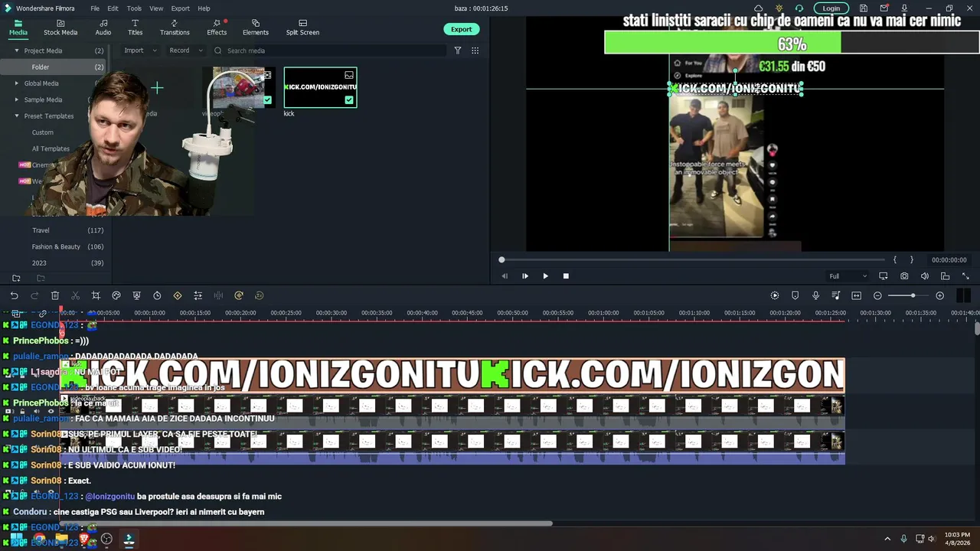Screen dimensions: 980x551
Task: Record voiceover with microphone icon
Action: point(815,295)
